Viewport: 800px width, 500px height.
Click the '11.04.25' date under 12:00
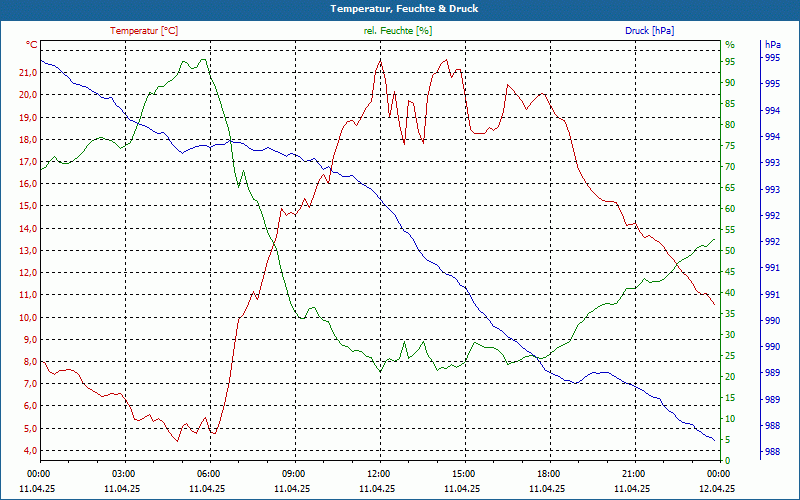pos(377,489)
